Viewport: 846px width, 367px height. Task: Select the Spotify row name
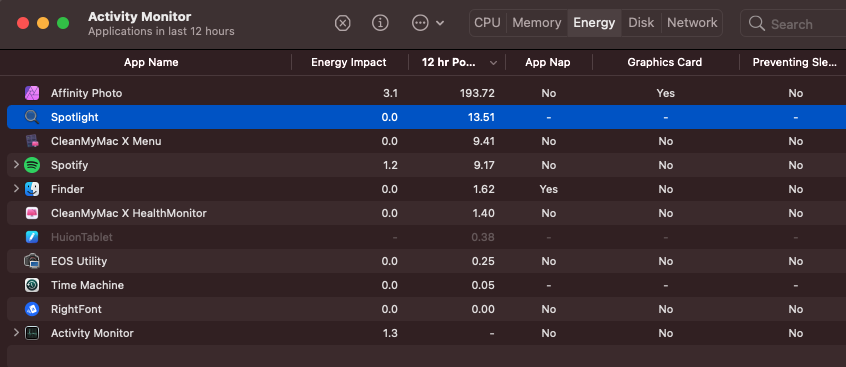[69, 165]
